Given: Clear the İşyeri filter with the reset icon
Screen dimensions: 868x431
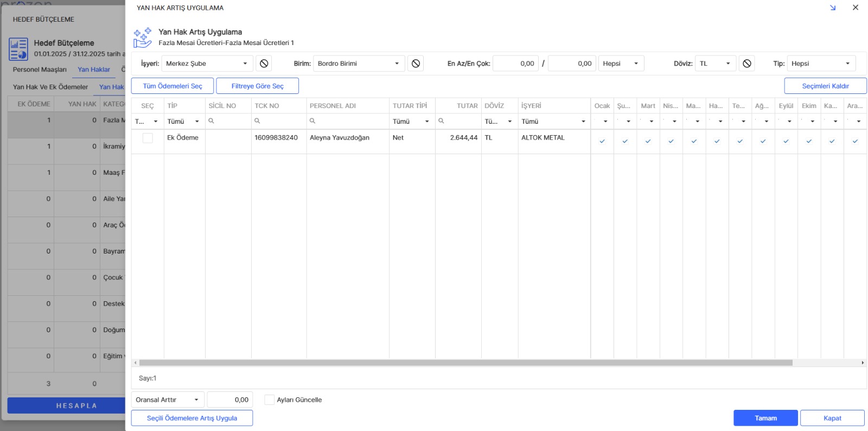Looking at the screenshot, I should [x=264, y=64].
